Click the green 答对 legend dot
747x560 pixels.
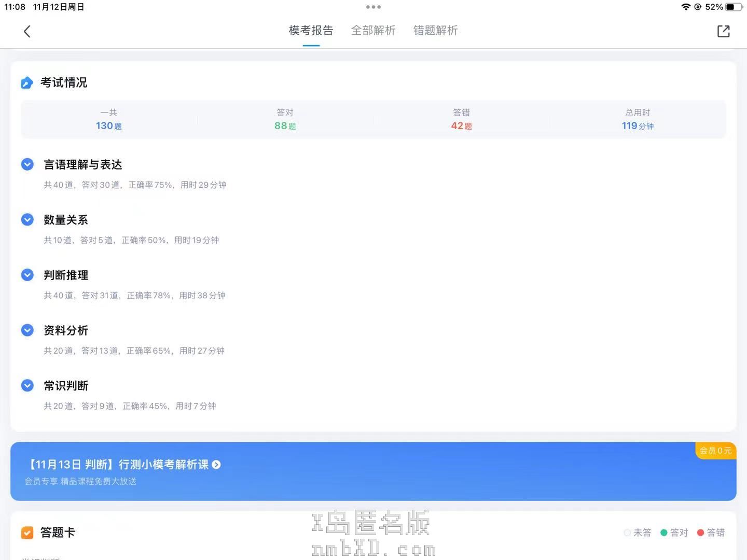point(663,533)
